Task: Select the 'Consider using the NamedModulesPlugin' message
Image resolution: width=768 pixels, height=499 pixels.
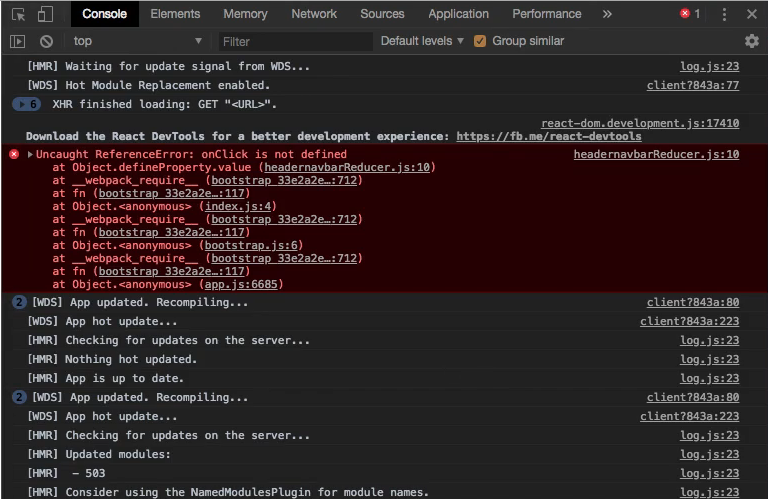Action: 228,492
